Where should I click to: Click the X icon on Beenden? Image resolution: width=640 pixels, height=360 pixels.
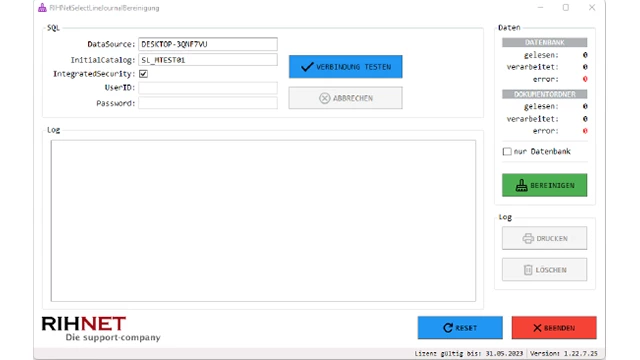pyautogui.click(x=537, y=328)
